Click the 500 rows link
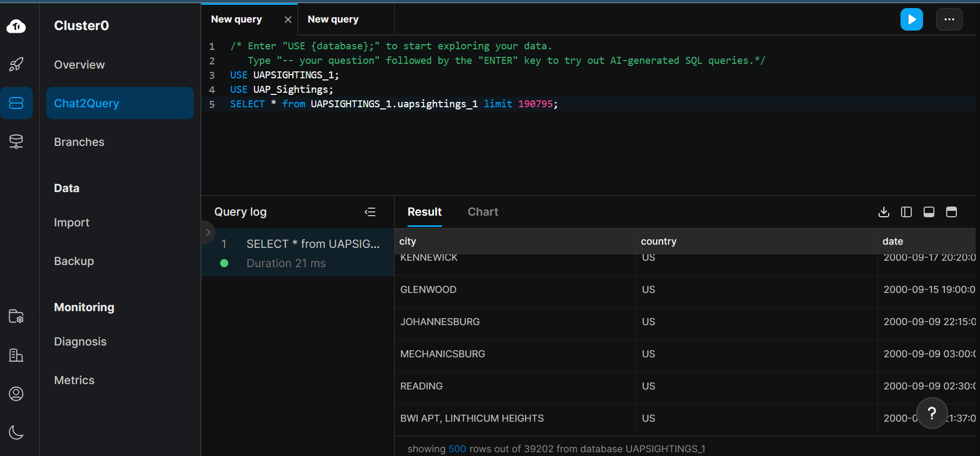The image size is (980, 456). [457, 449]
